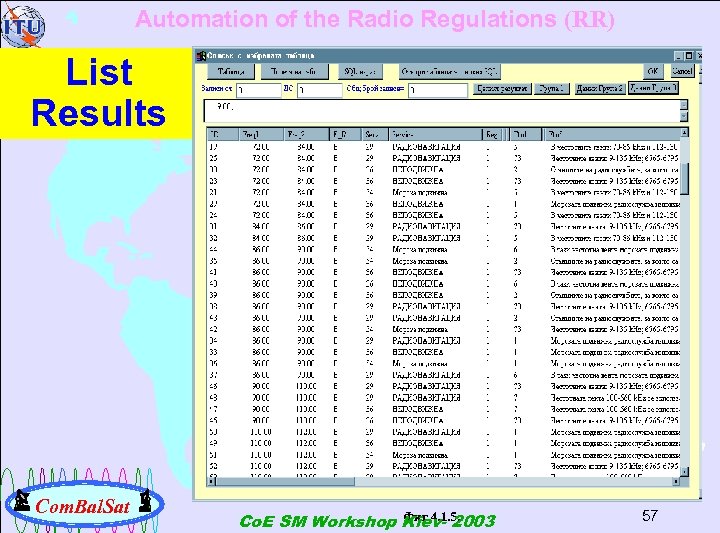Select the table row with ID 39
The height and width of the screenshot is (533, 720).
click(x=444, y=295)
